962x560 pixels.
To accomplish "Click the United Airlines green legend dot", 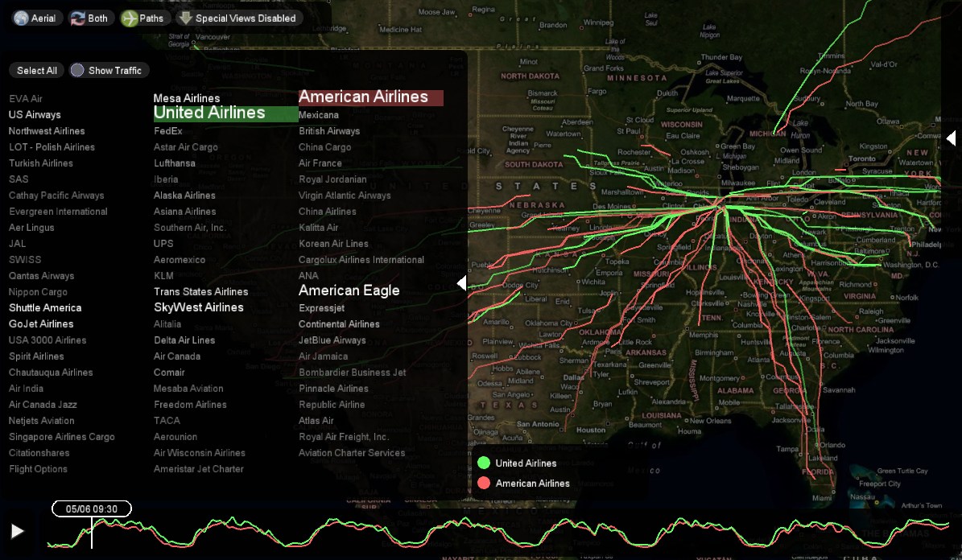I will (484, 463).
